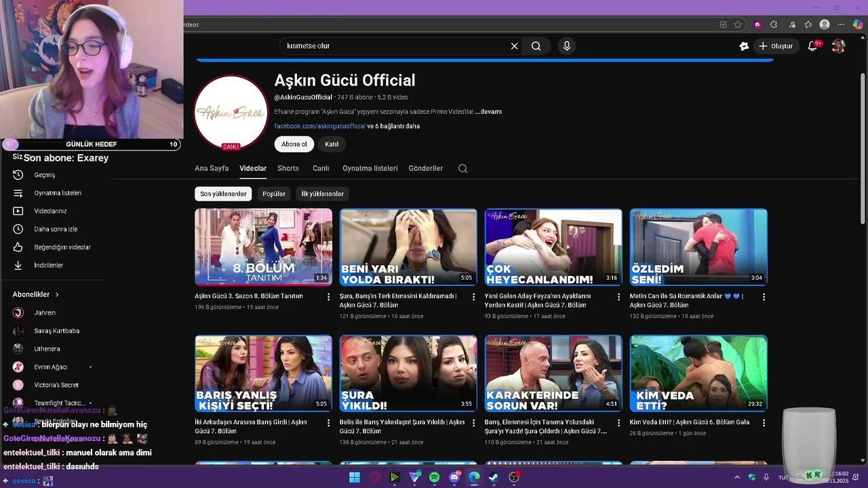Viewport: 868px width, 488px height.
Task: Open Edge browser profile icon
Action: 825,24
